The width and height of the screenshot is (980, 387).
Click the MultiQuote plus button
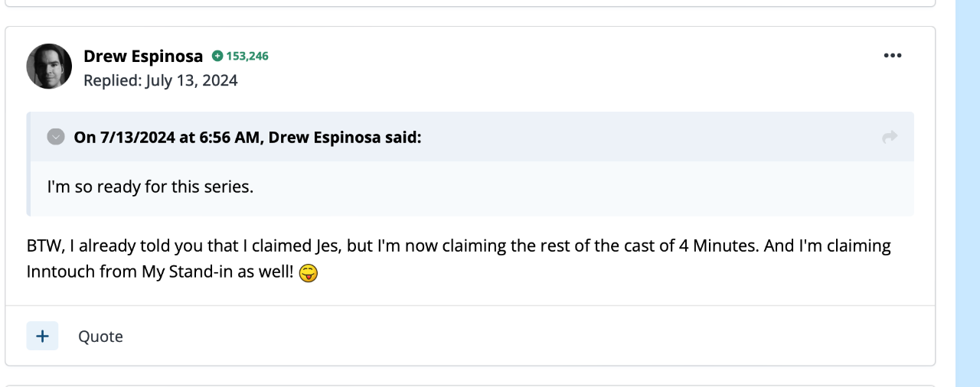[42, 336]
